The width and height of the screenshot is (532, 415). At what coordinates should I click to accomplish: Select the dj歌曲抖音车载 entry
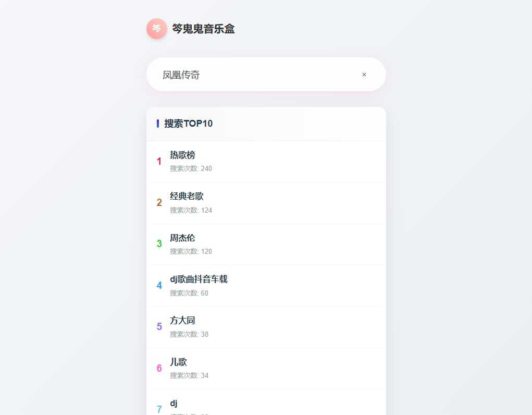(199, 279)
